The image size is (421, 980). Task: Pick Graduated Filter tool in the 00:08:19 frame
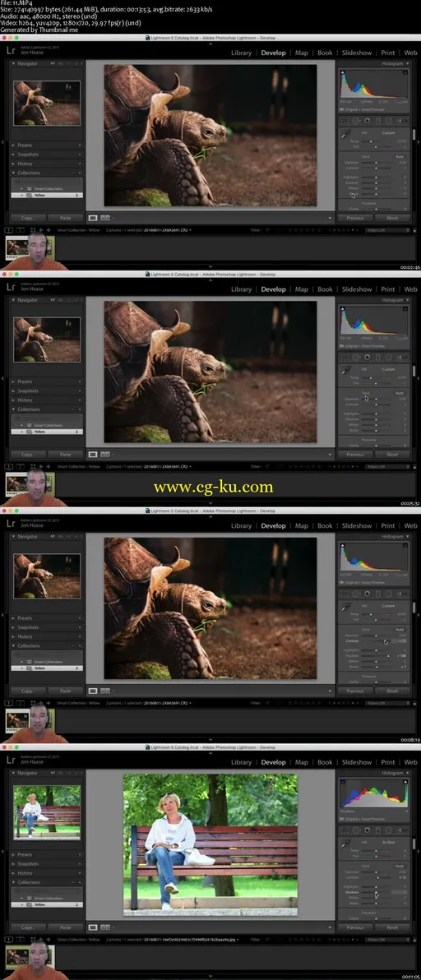378,594
